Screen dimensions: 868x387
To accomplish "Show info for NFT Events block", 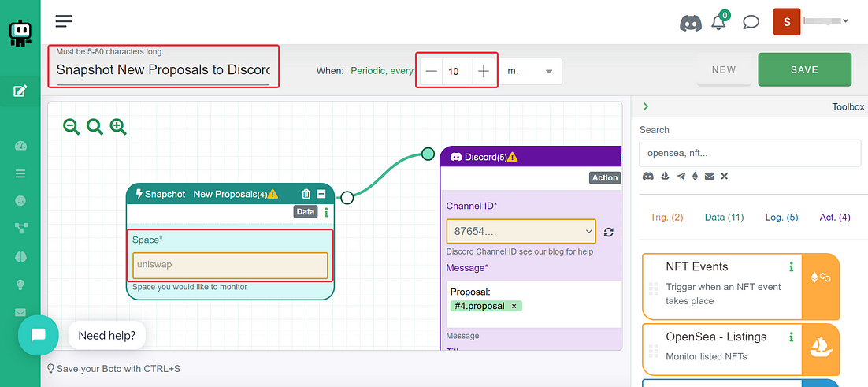I will [x=791, y=267].
